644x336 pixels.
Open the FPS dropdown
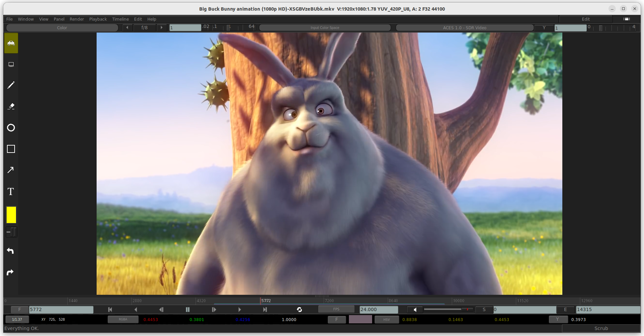[x=336, y=309]
